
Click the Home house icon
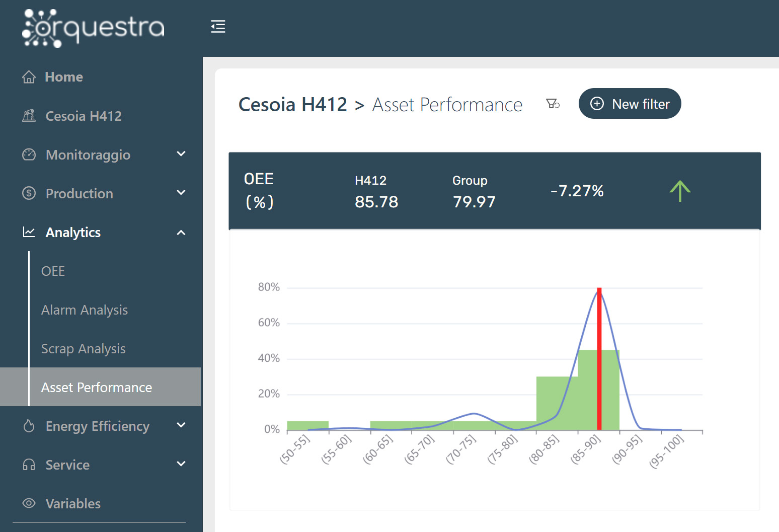pos(29,77)
